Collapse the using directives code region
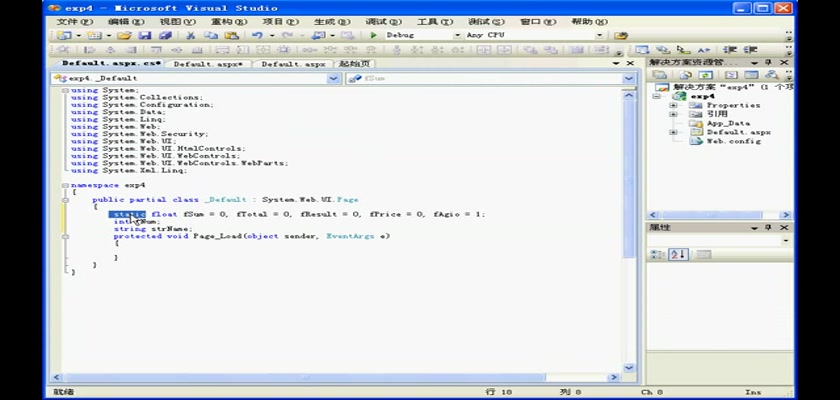The height and width of the screenshot is (400, 840). [x=65, y=90]
